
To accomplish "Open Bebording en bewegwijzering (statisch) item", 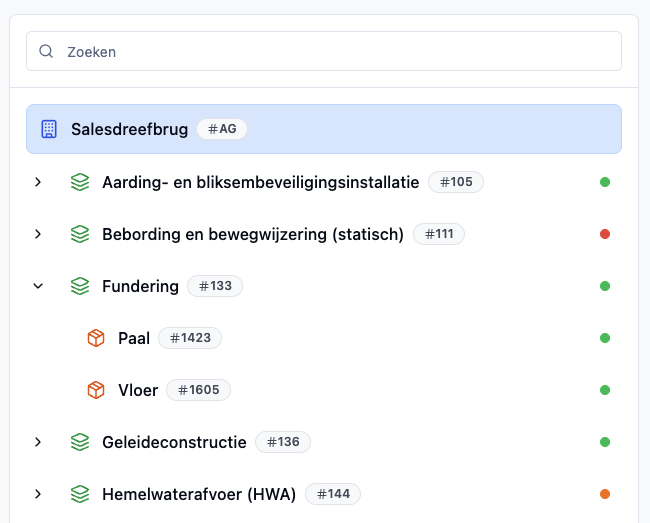I will (x=253, y=235).
